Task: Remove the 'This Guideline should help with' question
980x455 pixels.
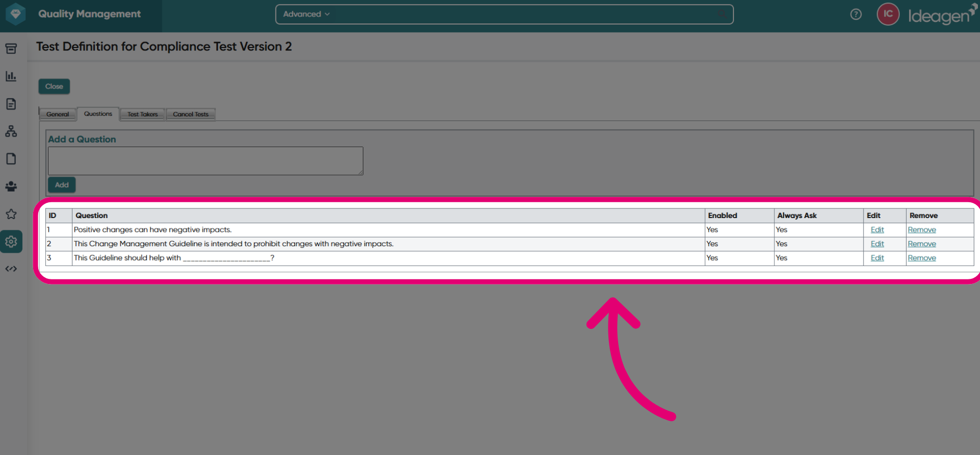Action: [x=922, y=258]
